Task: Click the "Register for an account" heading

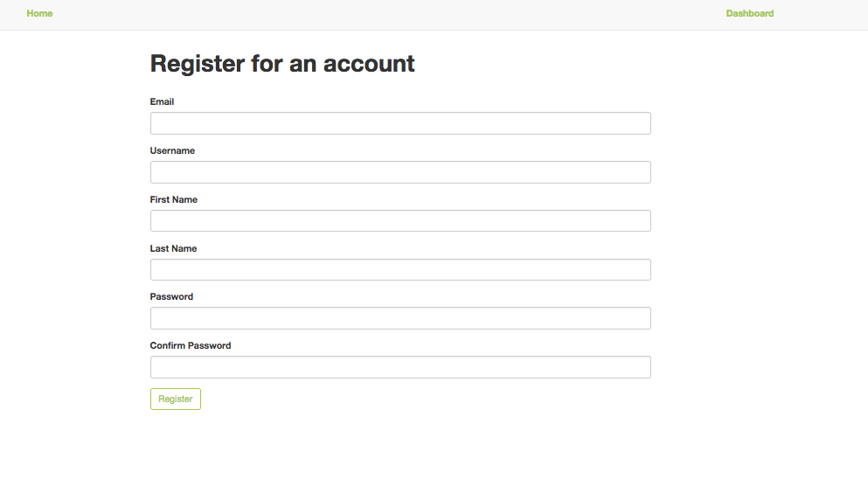Action: coord(282,64)
